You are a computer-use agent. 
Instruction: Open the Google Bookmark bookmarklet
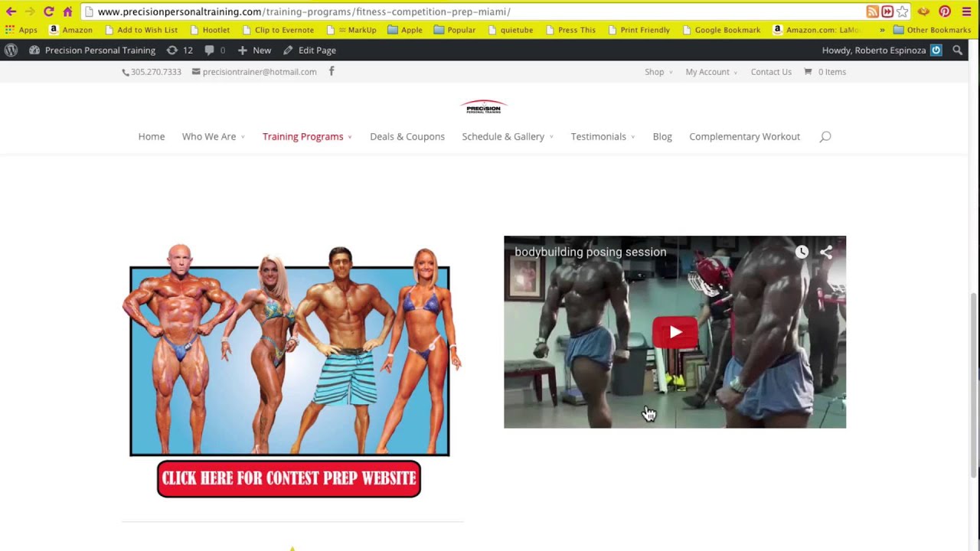[x=721, y=30]
